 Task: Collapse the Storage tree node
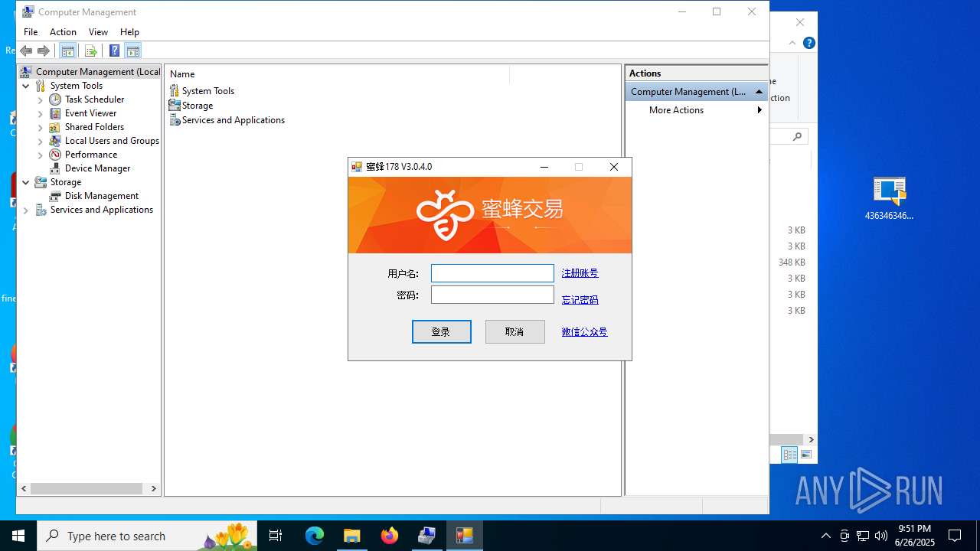[26, 182]
